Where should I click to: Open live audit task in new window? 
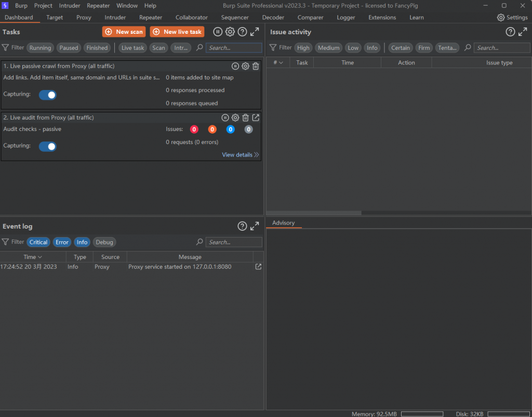tap(256, 118)
